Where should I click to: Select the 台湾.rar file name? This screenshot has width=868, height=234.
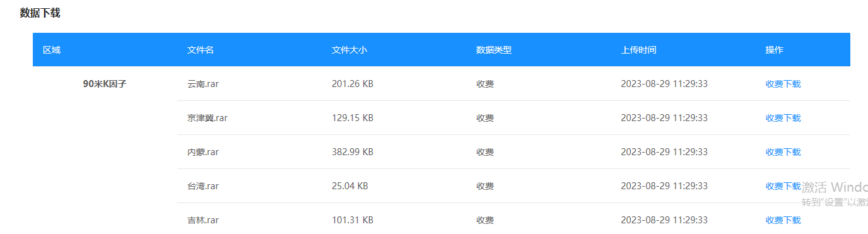203,186
